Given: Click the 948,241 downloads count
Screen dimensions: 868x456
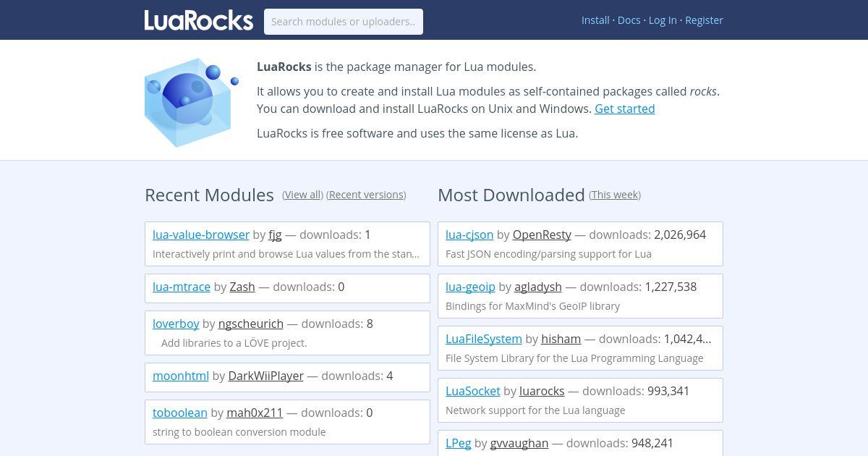Looking at the screenshot, I should click(x=652, y=443).
